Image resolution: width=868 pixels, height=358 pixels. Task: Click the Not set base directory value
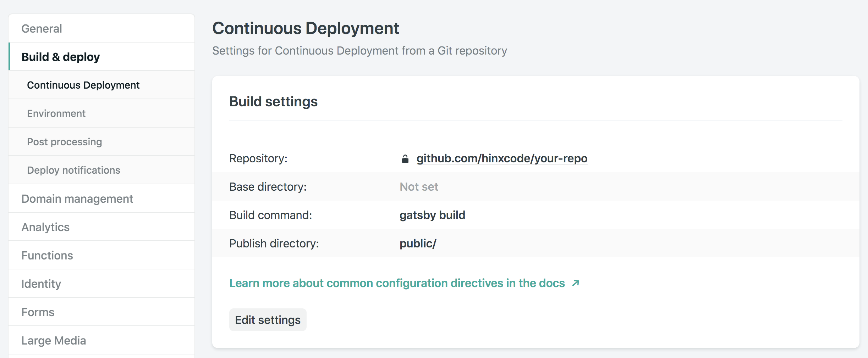coord(419,187)
